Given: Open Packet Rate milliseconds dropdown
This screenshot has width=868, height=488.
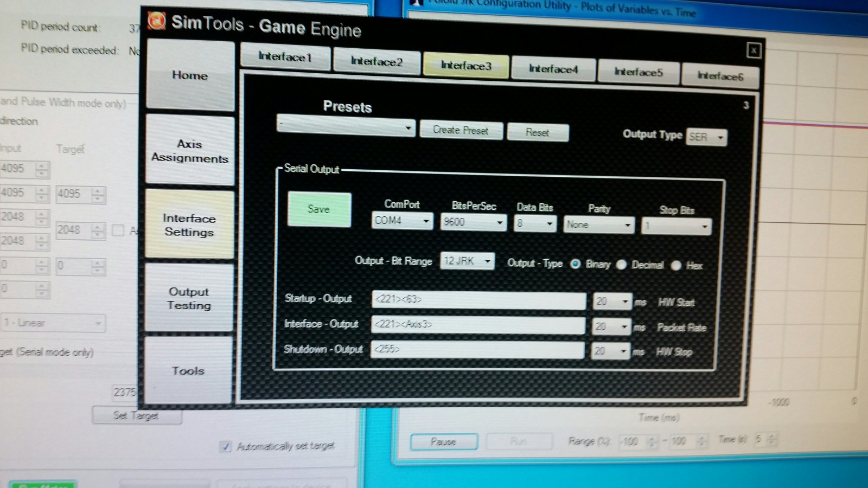Looking at the screenshot, I should tap(611, 326).
